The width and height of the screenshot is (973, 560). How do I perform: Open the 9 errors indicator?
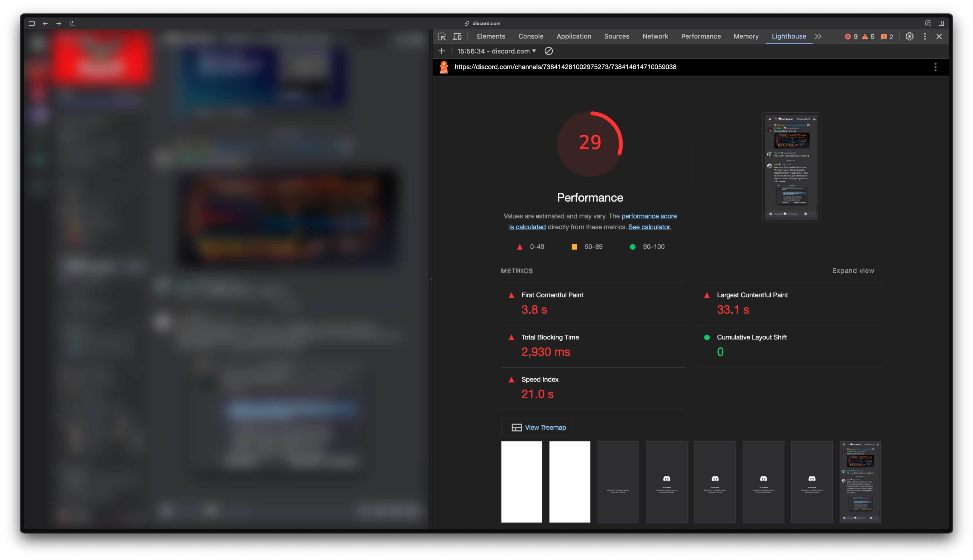851,37
